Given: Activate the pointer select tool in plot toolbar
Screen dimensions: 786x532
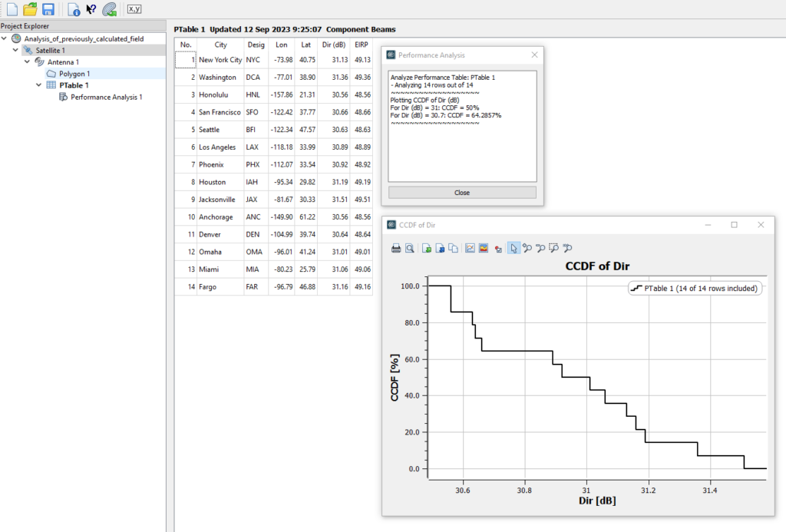Looking at the screenshot, I should coord(514,248).
